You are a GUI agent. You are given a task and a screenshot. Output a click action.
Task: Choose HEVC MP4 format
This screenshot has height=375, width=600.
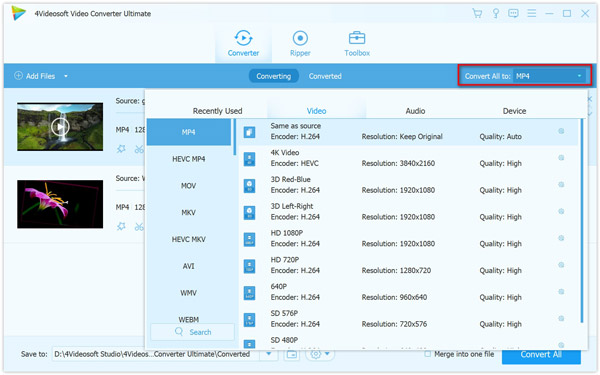pos(189,159)
